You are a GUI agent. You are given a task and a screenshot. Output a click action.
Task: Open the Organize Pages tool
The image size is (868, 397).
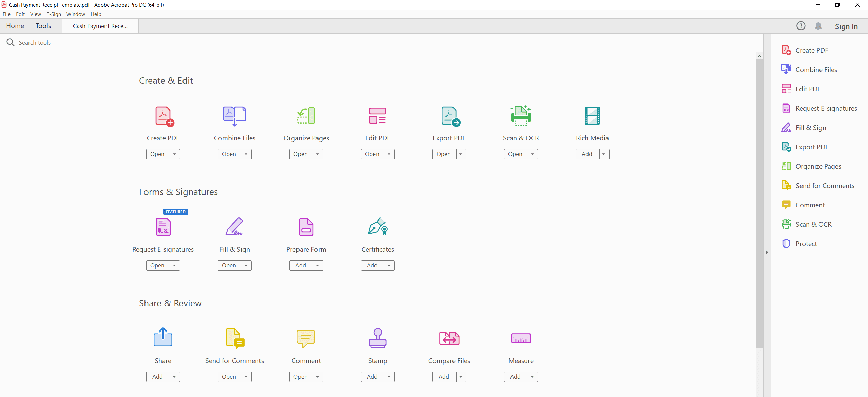[x=300, y=154]
